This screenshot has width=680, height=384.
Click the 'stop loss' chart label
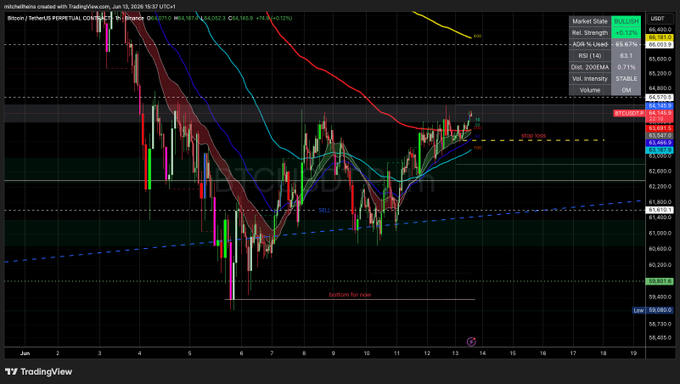coord(533,136)
